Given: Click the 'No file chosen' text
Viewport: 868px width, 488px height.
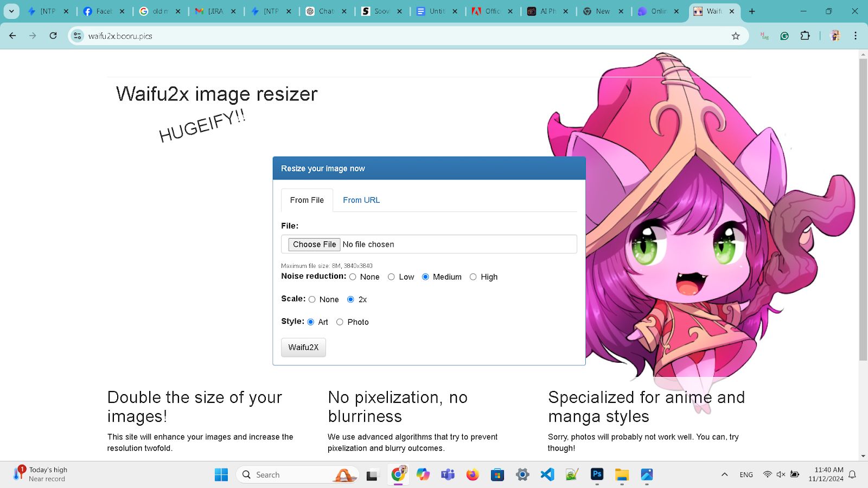Looking at the screenshot, I should (368, 245).
